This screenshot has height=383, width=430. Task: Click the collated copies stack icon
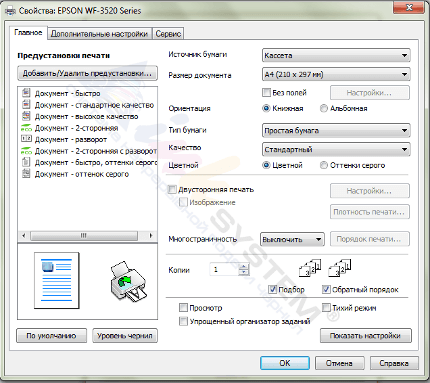click(x=310, y=268)
